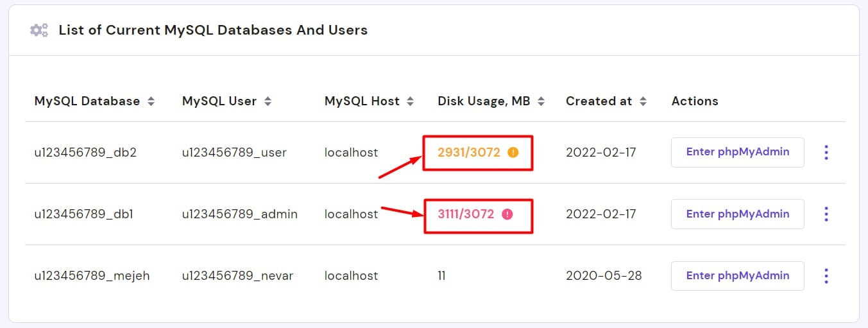Screen dimensions: 868x328
Task: Click the 2931/3072 disk usage value
Action: point(468,153)
